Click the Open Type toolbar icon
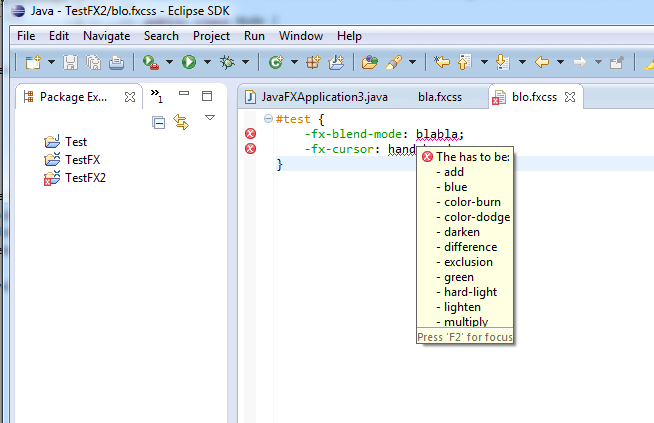Viewport: 654px width, 423px height. coord(370,62)
